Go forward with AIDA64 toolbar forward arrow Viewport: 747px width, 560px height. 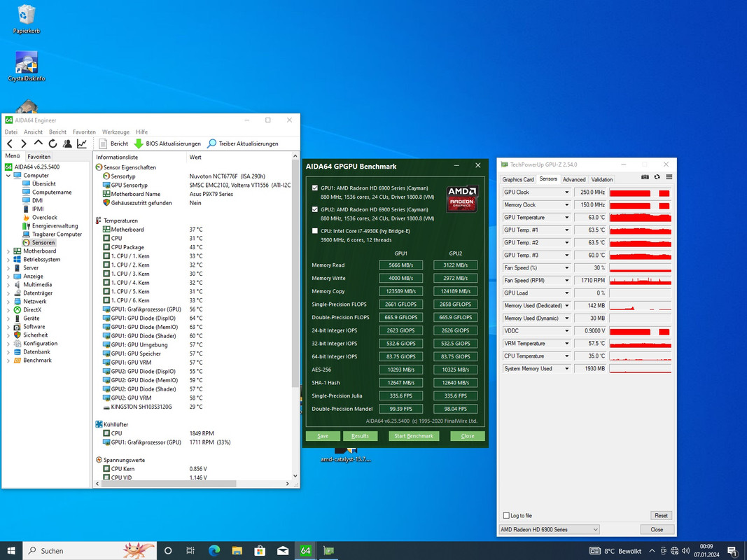(24, 143)
